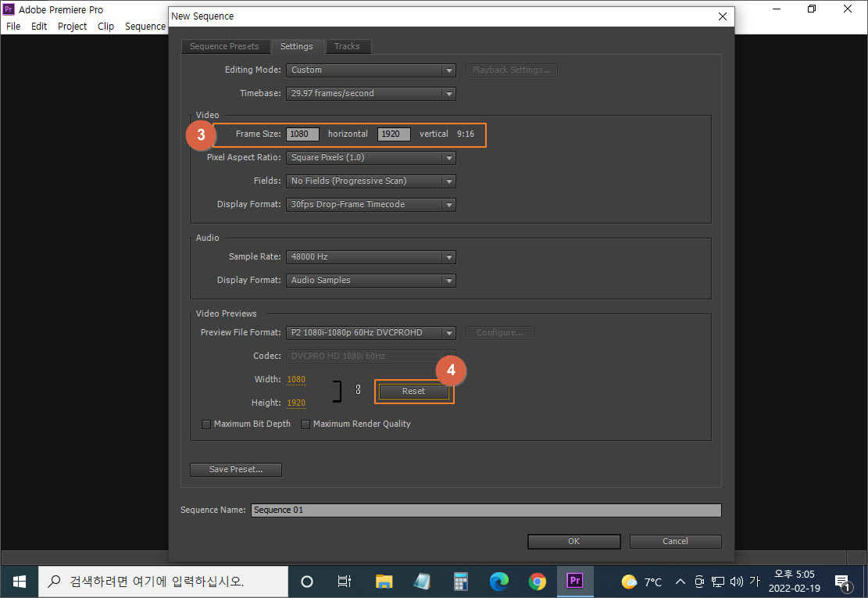Open the Preview File Format dropdown

371,333
